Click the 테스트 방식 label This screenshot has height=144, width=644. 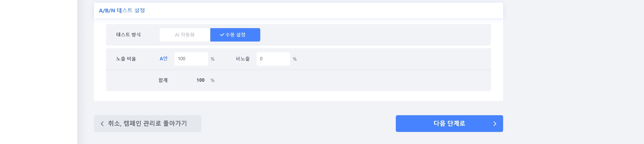(128, 35)
